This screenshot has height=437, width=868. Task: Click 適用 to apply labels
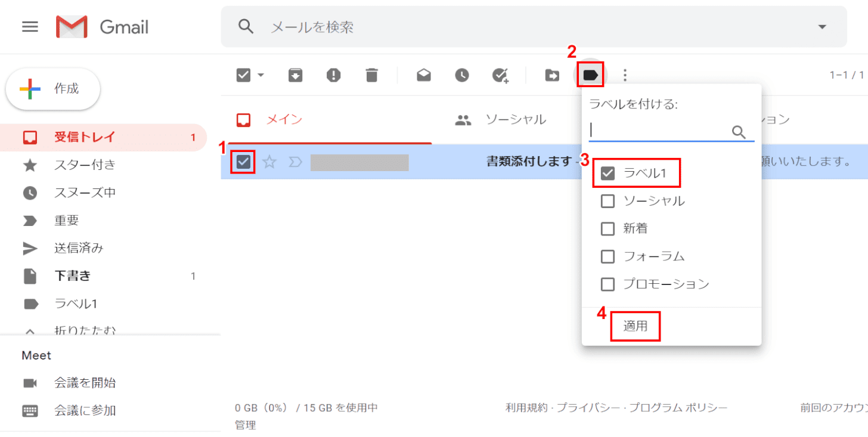click(635, 326)
